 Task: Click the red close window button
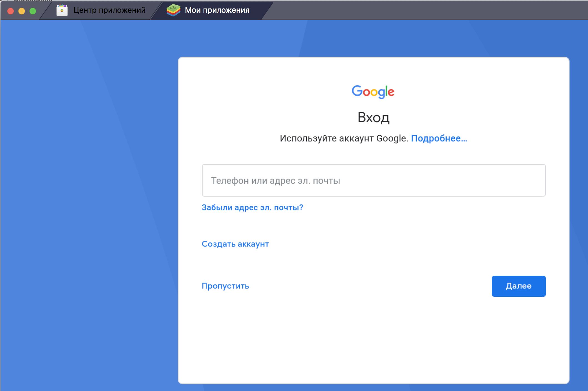[x=11, y=11]
